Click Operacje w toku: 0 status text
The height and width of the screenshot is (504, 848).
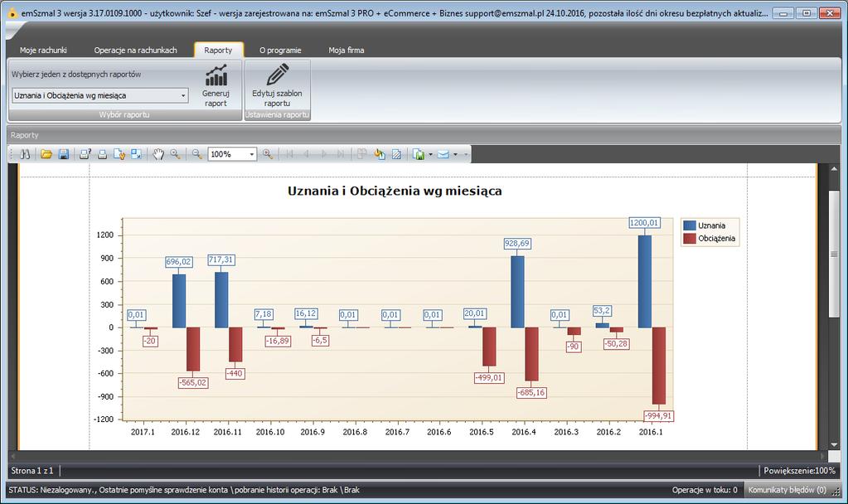705,490
